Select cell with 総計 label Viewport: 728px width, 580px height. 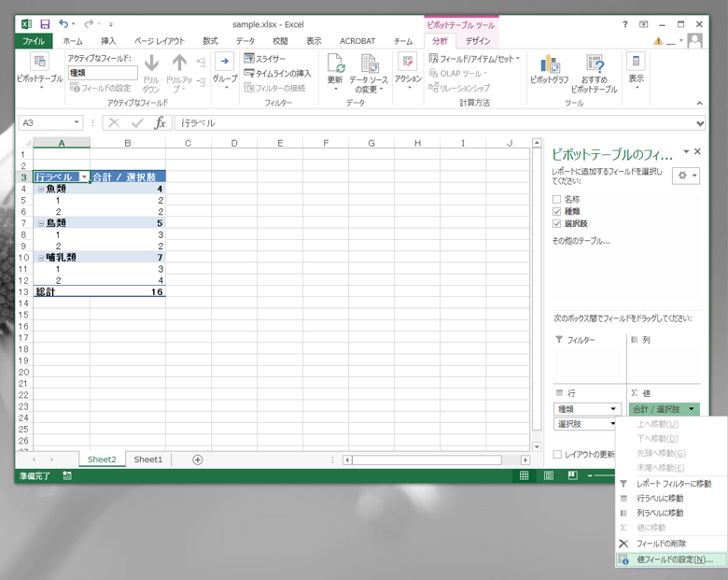pos(62,291)
